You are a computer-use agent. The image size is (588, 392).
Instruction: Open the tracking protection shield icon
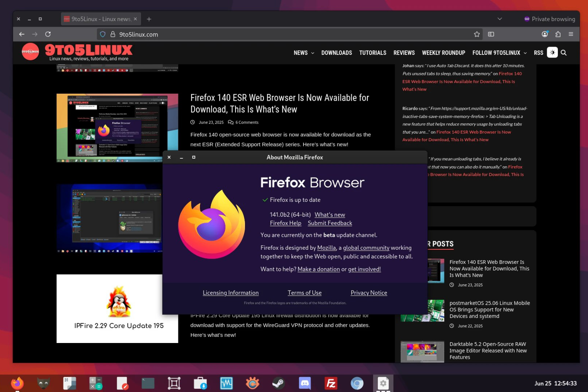click(103, 34)
